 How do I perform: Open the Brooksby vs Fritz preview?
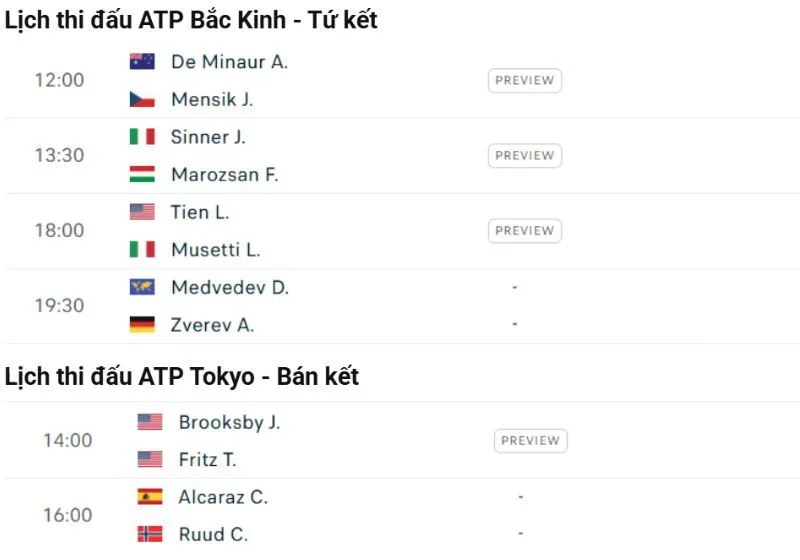530,441
